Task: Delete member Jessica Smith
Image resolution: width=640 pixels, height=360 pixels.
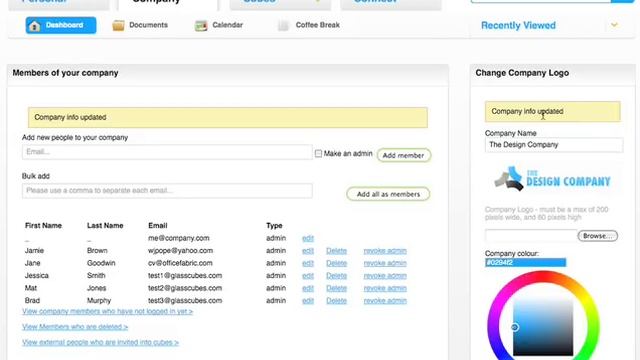Action: [336, 276]
